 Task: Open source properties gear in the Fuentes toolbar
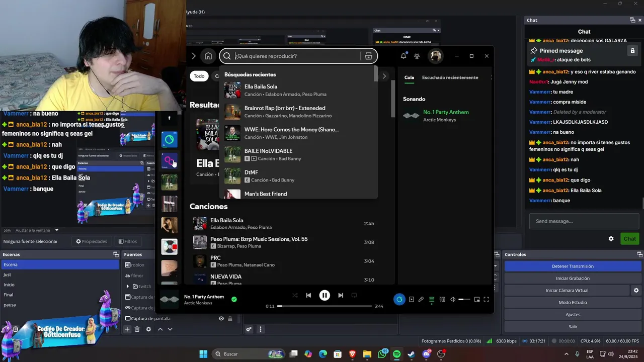click(x=148, y=329)
